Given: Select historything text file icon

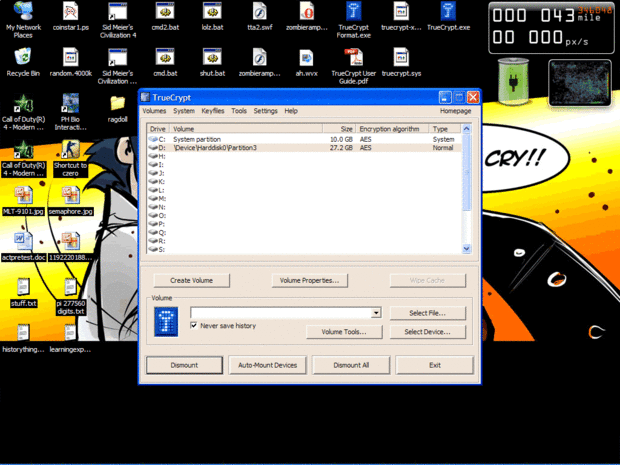Looking at the screenshot, I should 23,339.
